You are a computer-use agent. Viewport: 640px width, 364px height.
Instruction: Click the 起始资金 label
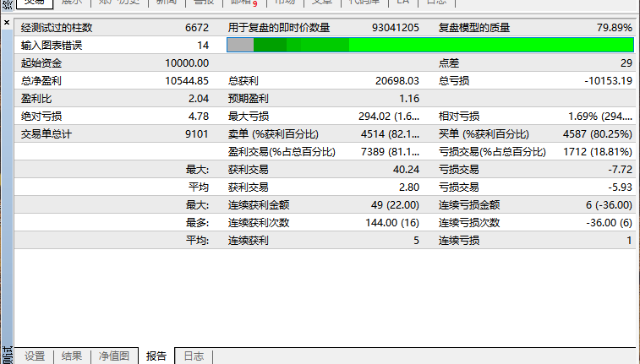41,63
